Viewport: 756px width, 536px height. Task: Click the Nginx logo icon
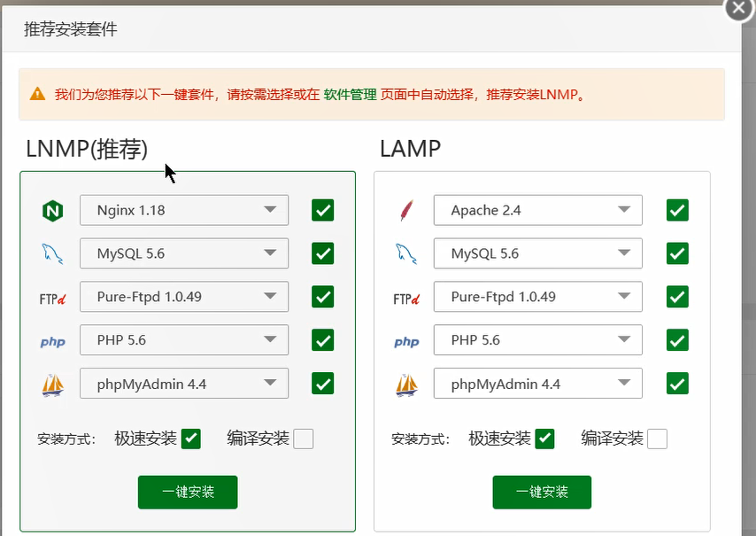click(53, 210)
